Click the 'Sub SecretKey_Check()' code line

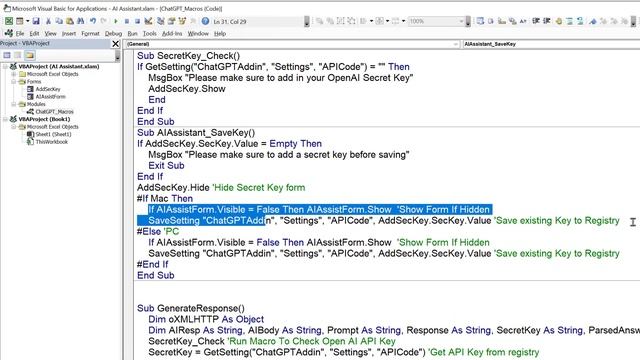coord(188,56)
